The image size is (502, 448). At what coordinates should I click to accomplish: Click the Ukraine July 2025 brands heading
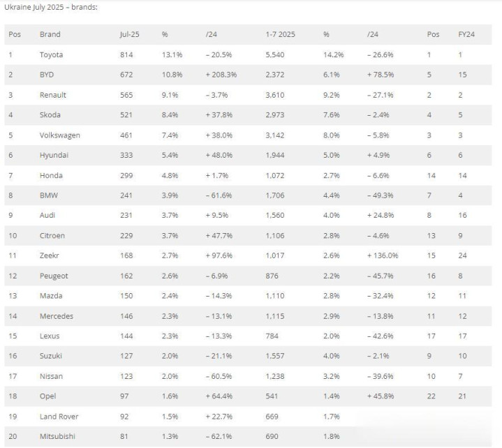pyautogui.click(x=51, y=7)
